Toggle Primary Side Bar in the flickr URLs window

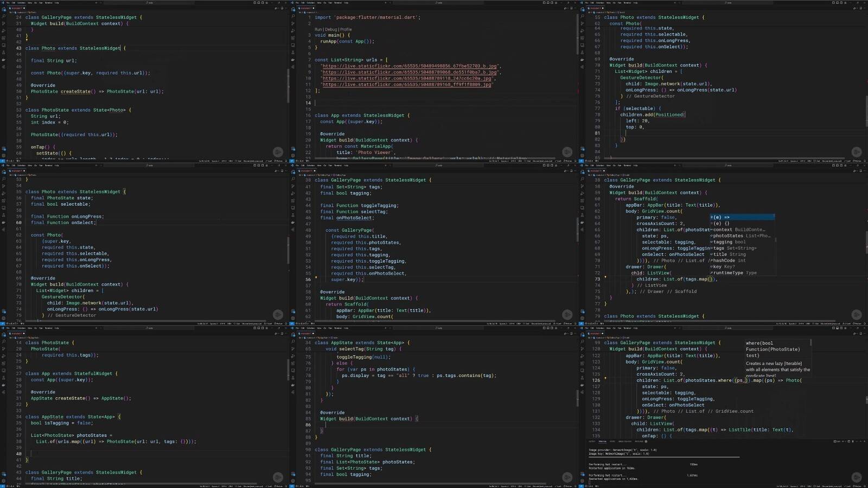[544, 3]
